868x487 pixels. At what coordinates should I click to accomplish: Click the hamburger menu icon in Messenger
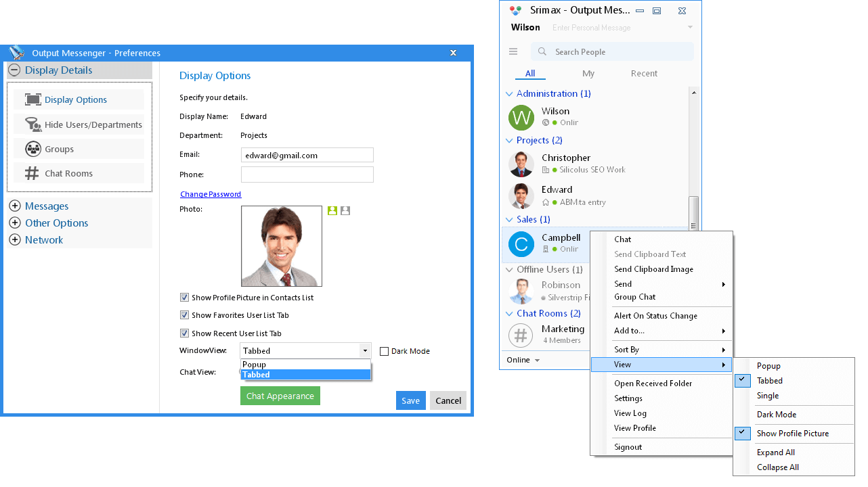[x=513, y=51]
